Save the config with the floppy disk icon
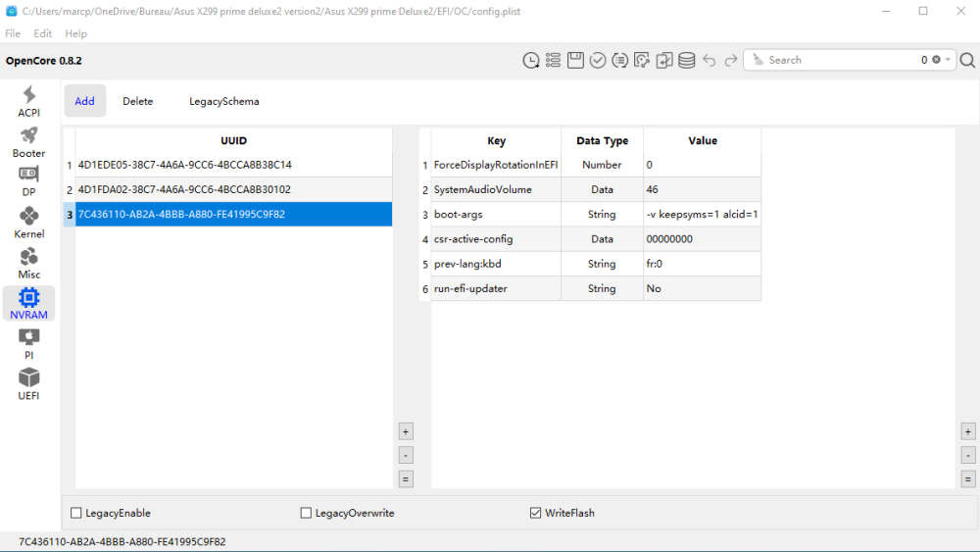This screenshot has height=552, width=980. (x=575, y=60)
